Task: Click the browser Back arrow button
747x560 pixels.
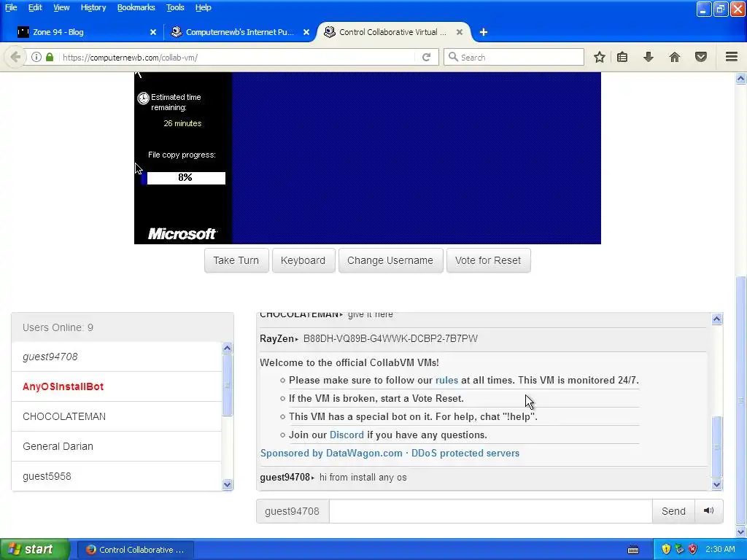Action: [x=15, y=57]
